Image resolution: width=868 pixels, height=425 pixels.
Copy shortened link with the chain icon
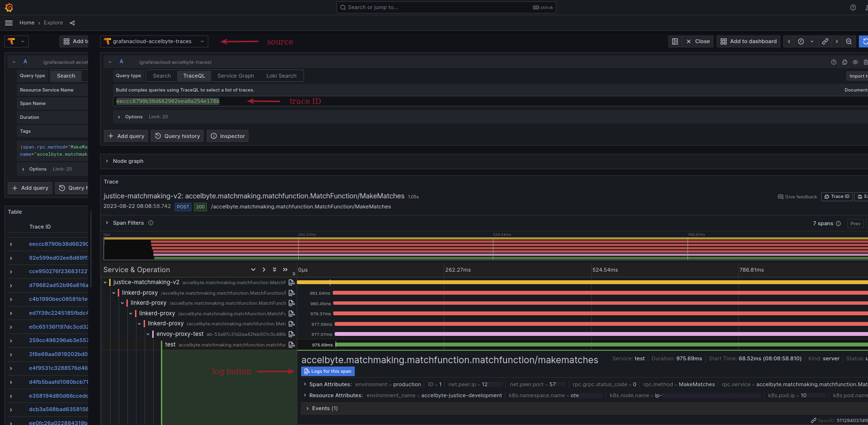(825, 42)
